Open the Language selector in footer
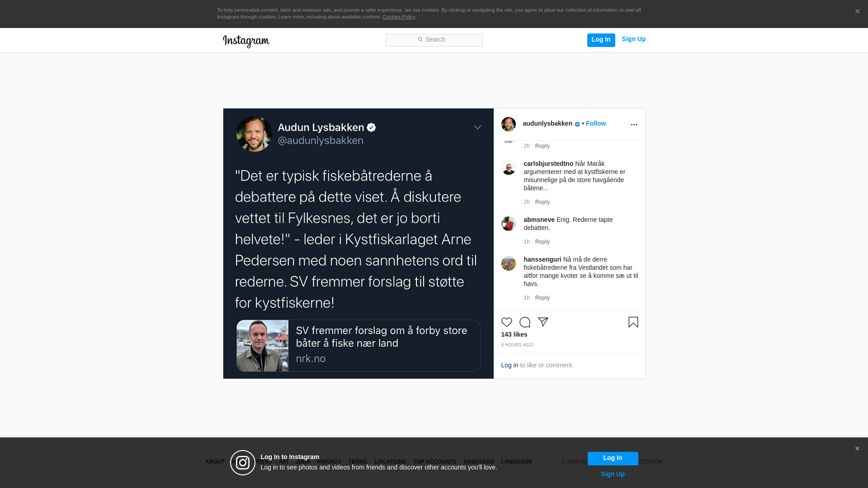This screenshot has width=868, height=488. [516, 462]
